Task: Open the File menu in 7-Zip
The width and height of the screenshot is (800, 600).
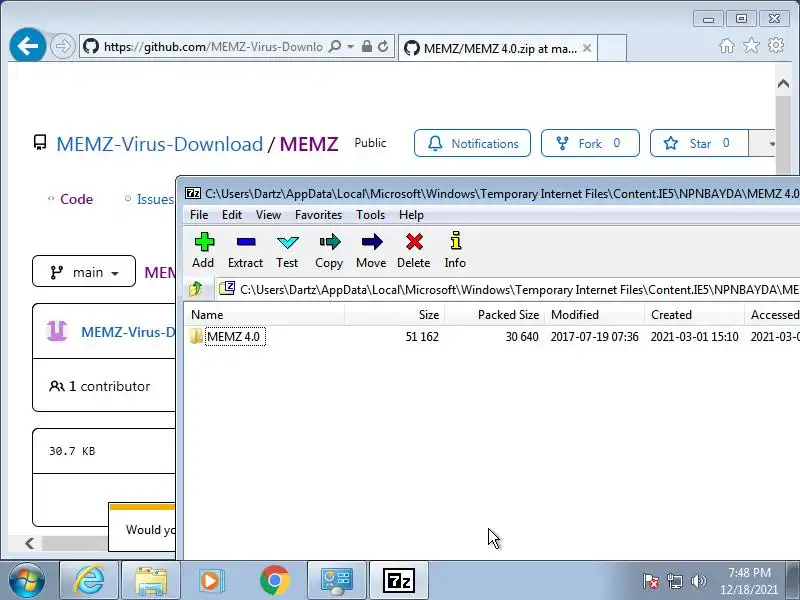Action: pos(199,215)
